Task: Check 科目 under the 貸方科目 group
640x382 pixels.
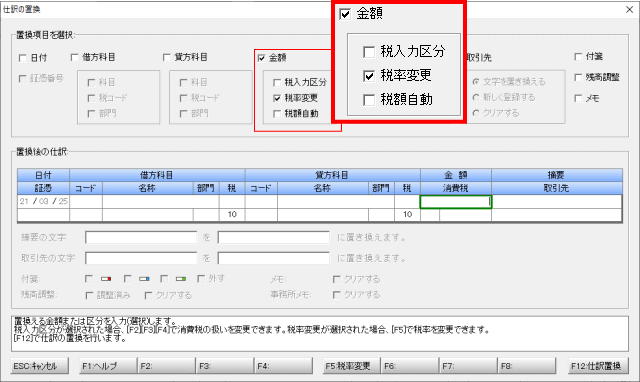Action: [184, 82]
